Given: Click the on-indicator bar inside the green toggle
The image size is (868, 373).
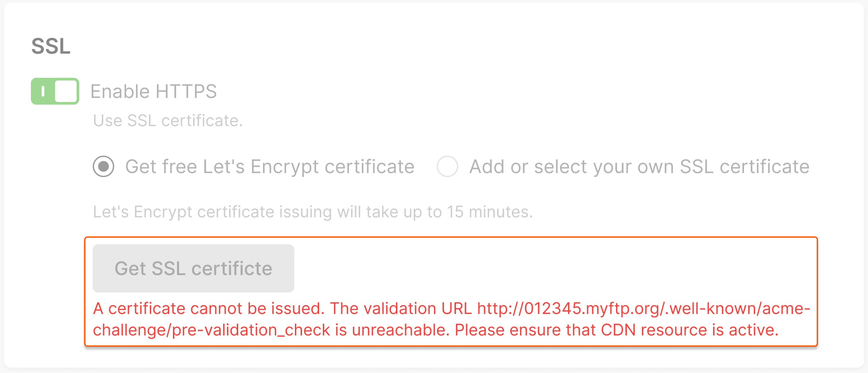Looking at the screenshot, I should [x=43, y=91].
